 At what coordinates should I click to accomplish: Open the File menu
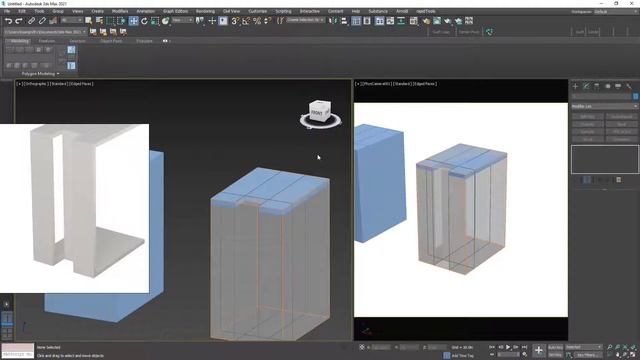click(7, 11)
